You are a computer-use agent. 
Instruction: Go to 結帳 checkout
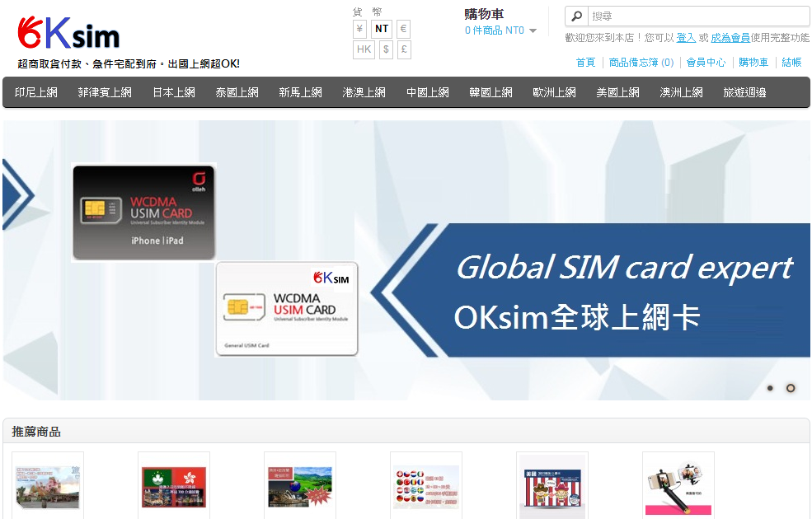click(791, 63)
